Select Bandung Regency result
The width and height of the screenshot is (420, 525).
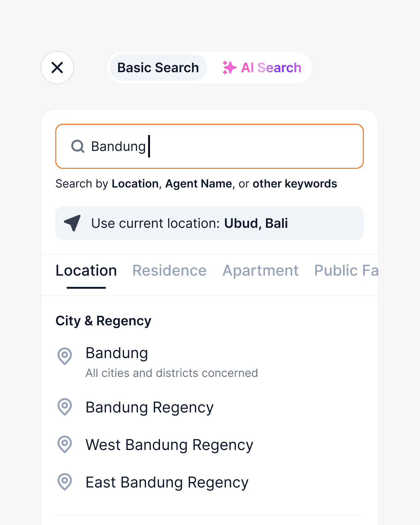coord(149,407)
